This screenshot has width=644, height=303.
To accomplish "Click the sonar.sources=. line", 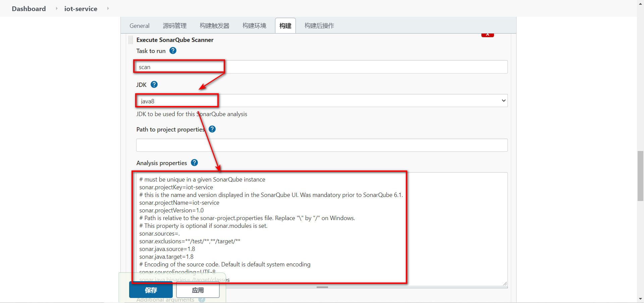I will [159, 234].
